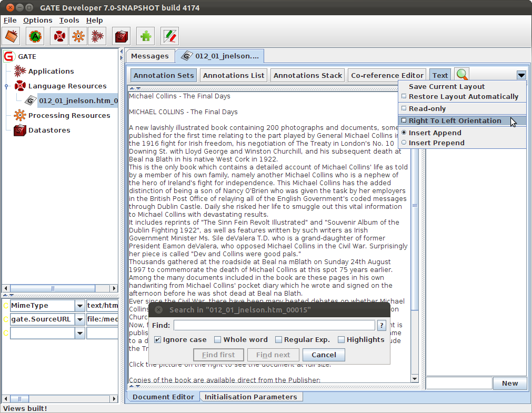Open the green puzzle plugin manager
This screenshot has height=413, width=532.
click(x=146, y=36)
